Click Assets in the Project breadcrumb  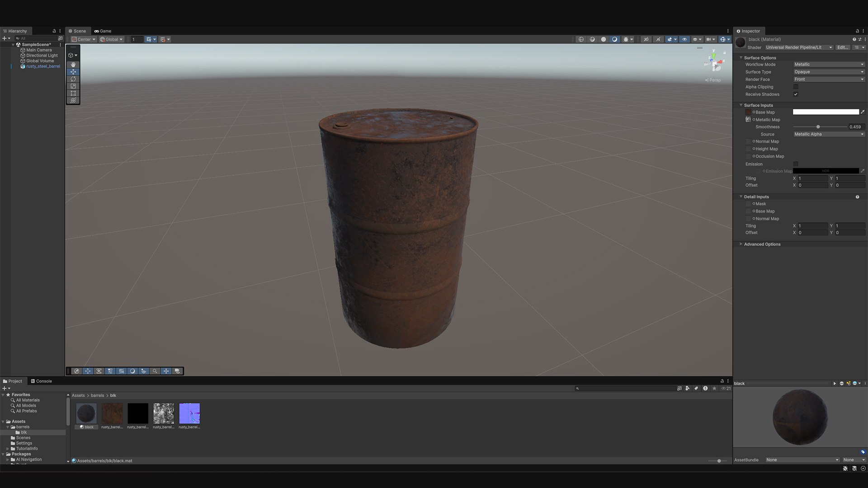[78, 395]
